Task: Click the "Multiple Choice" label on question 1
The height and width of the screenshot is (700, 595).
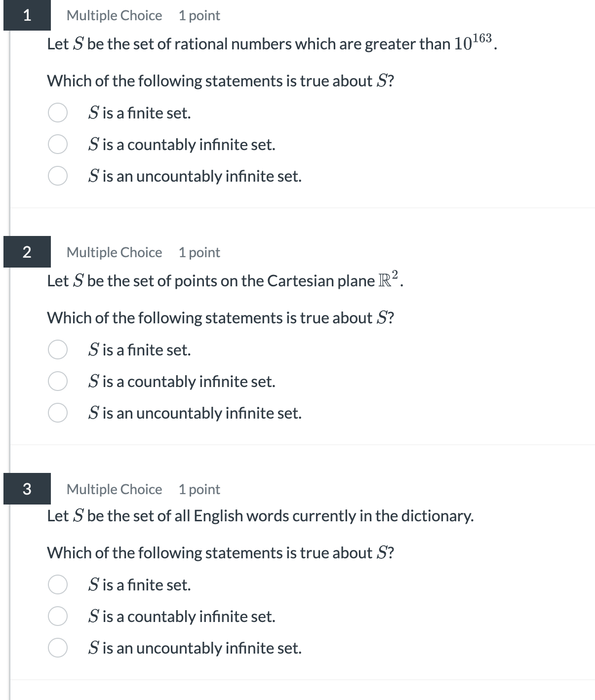Action: pos(114,15)
